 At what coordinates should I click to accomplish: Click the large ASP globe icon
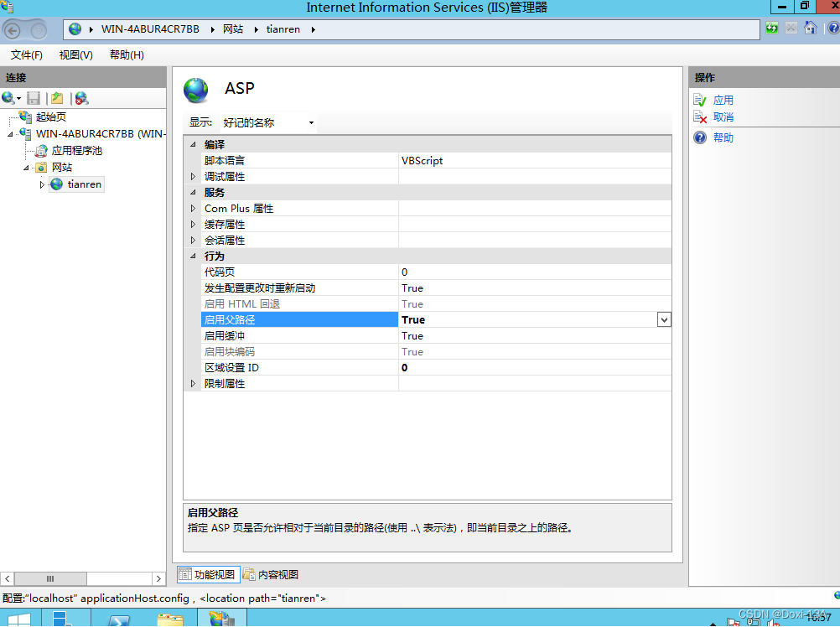tap(196, 90)
